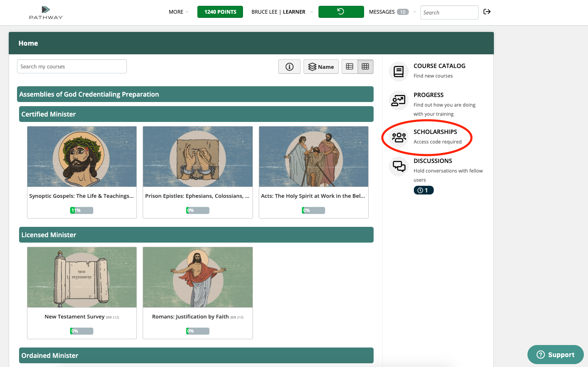The width and height of the screenshot is (588, 367).
Task: Expand the Messages dropdown arrow
Action: [x=414, y=12]
